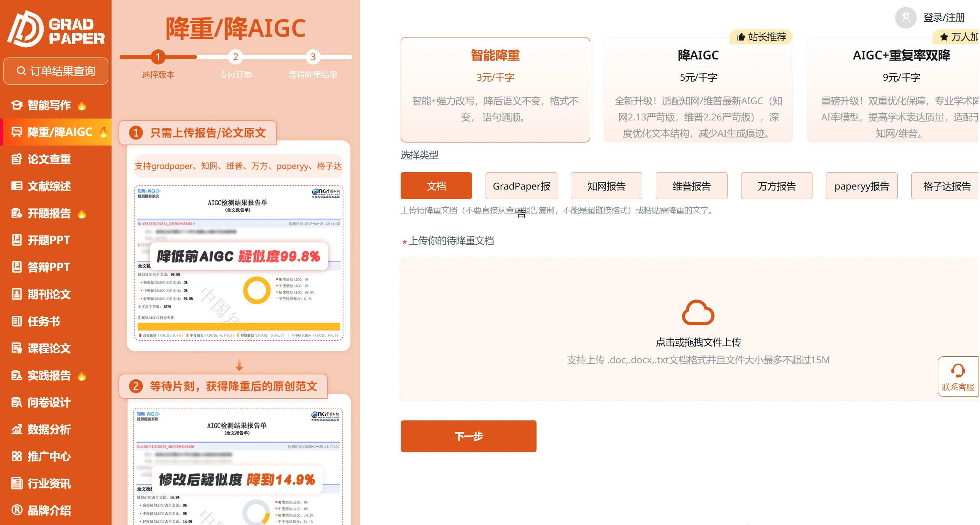Click the 文献综述 sidebar icon
The height and width of the screenshot is (525, 980).
(x=16, y=186)
